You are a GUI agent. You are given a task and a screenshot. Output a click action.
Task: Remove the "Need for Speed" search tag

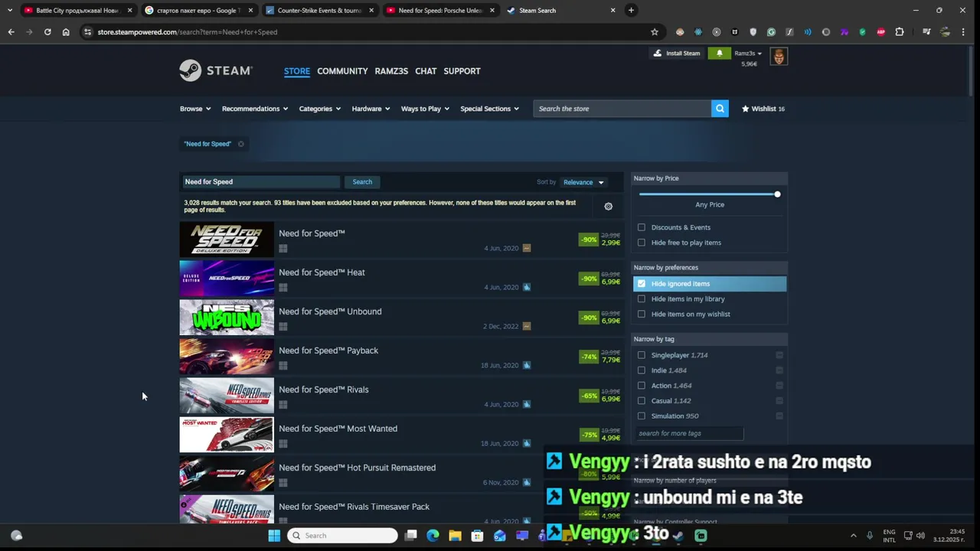click(240, 144)
